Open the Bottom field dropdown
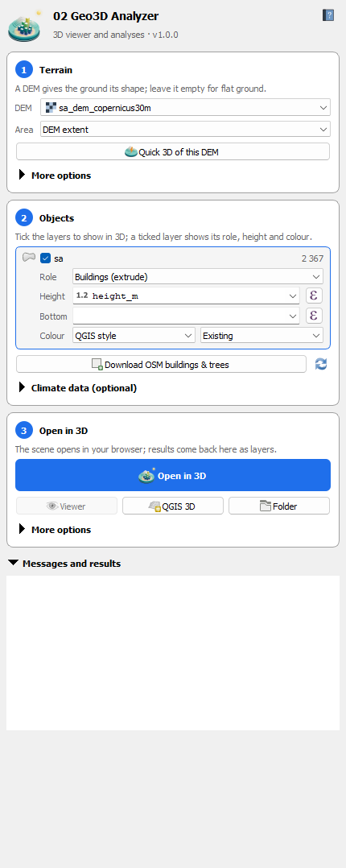Image resolution: width=346 pixels, height=868 pixels. [x=186, y=316]
